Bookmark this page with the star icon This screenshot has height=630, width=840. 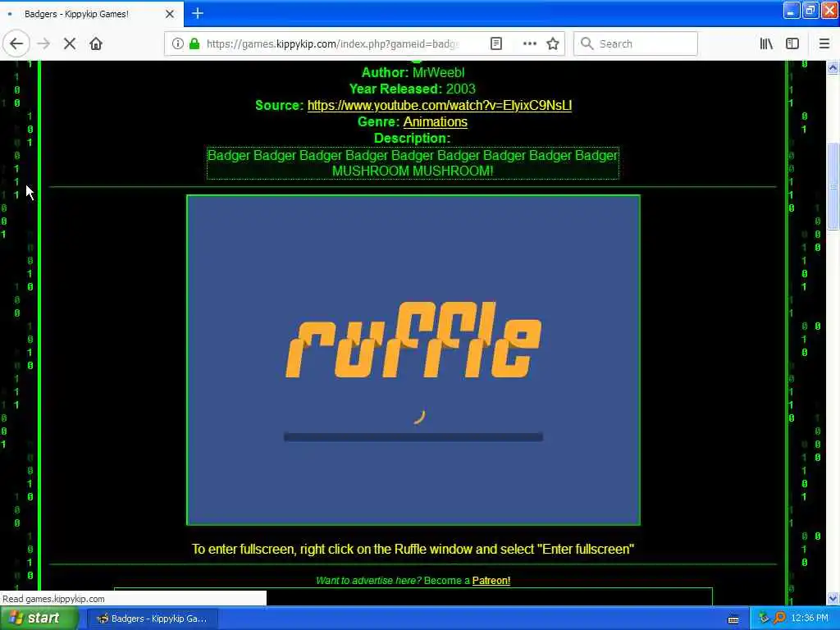point(553,43)
